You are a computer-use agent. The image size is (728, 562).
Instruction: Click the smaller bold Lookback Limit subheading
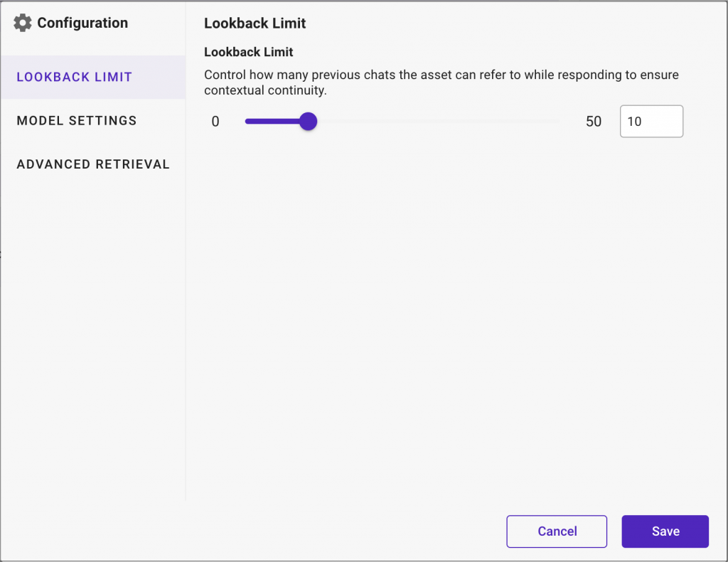point(248,52)
